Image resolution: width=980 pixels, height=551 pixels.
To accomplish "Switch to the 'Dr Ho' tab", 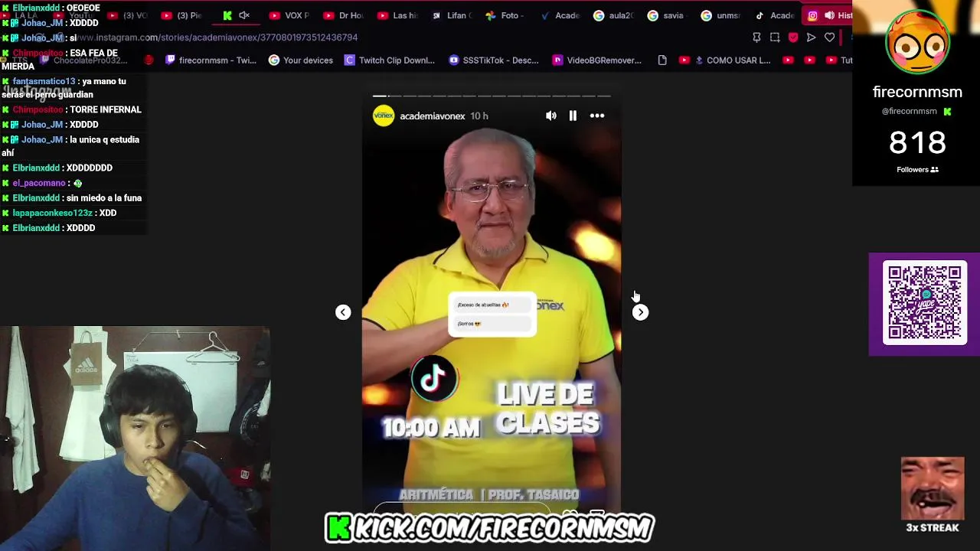I will 343,15.
